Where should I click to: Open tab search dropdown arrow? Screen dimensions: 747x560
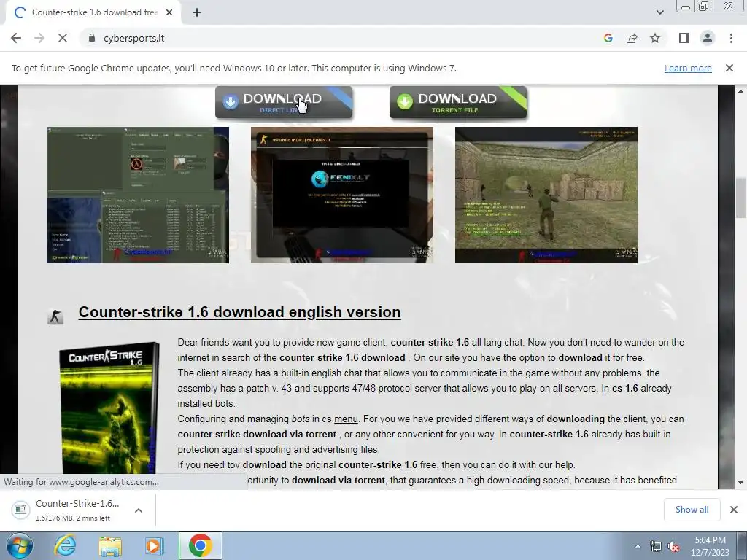[659, 12]
